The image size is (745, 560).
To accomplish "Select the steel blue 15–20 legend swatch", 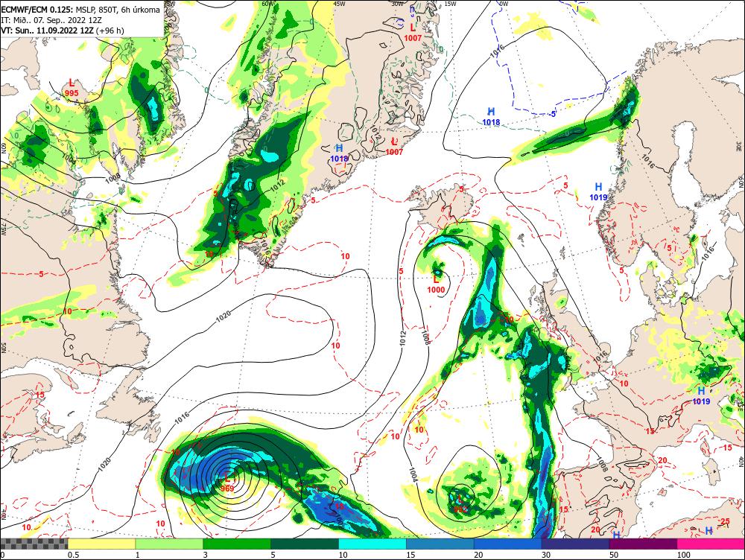I will 440,544.
